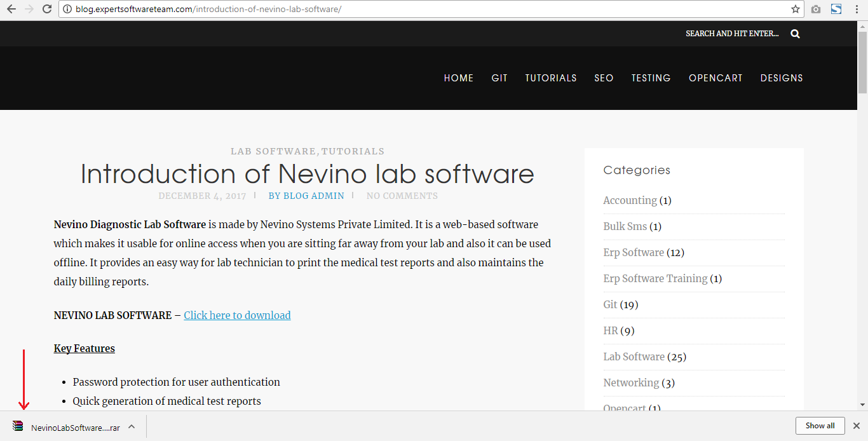Open the Lab Software category link

pos(634,356)
